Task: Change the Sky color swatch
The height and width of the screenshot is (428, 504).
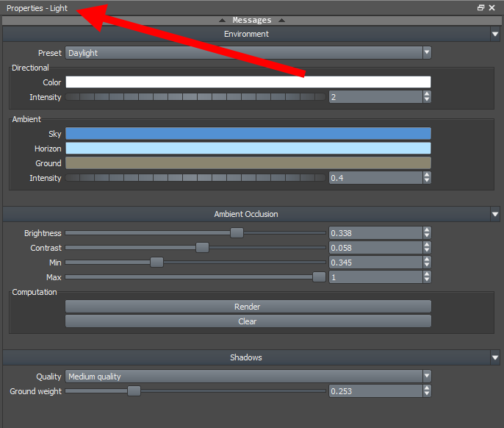Action: pyautogui.click(x=248, y=134)
